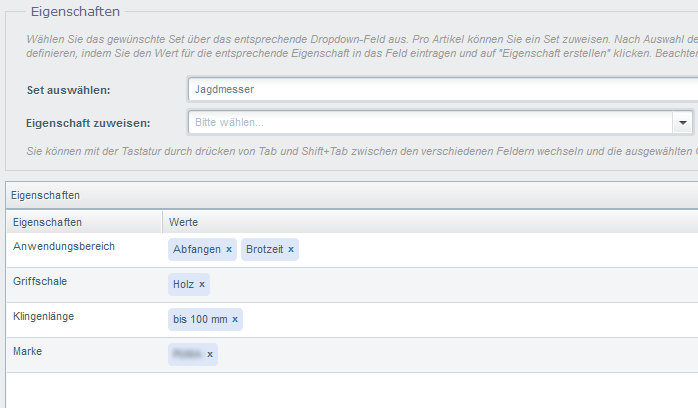Sort by the Eigenschaften column header

click(48, 222)
